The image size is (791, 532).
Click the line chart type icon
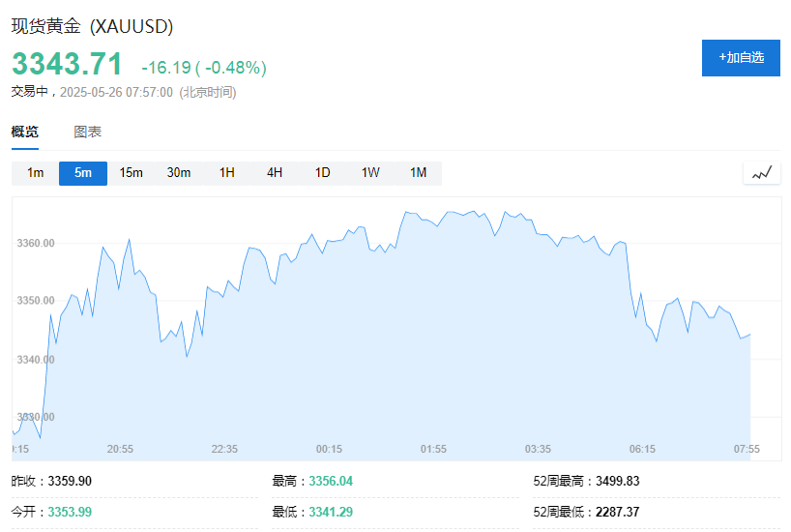[x=762, y=173]
